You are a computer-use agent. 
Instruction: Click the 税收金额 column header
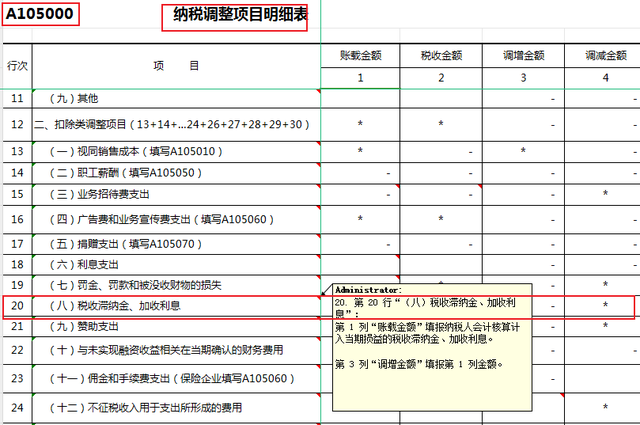pos(441,56)
